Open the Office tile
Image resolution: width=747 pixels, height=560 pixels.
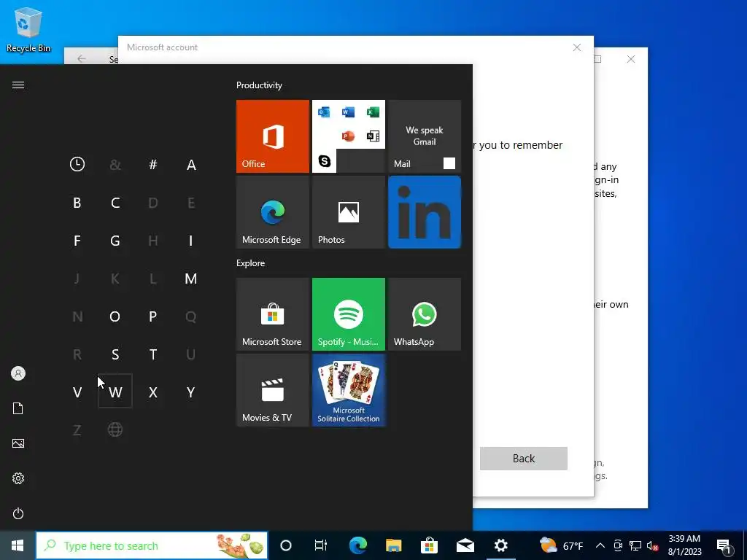point(273,136)
